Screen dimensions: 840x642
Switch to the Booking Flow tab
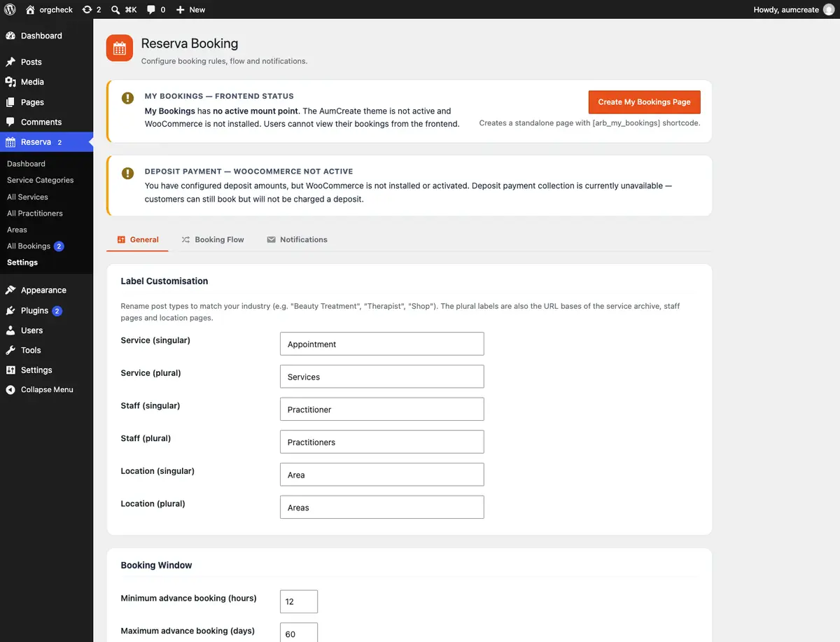point(213,239)
